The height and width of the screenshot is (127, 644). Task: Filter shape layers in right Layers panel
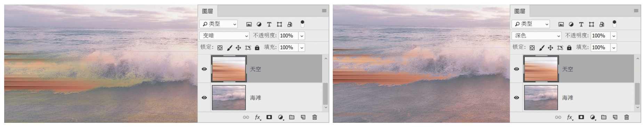591,24
